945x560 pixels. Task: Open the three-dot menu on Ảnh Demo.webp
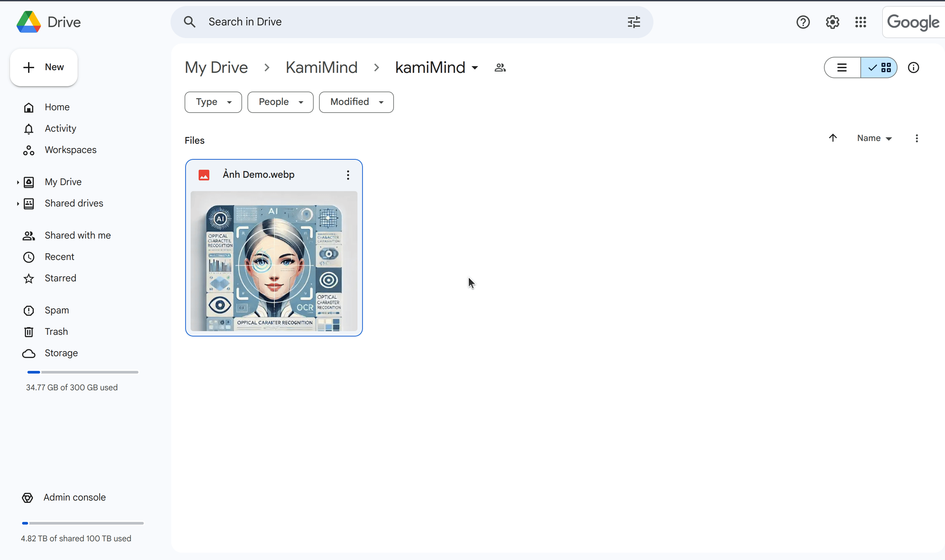click(348, 175)
